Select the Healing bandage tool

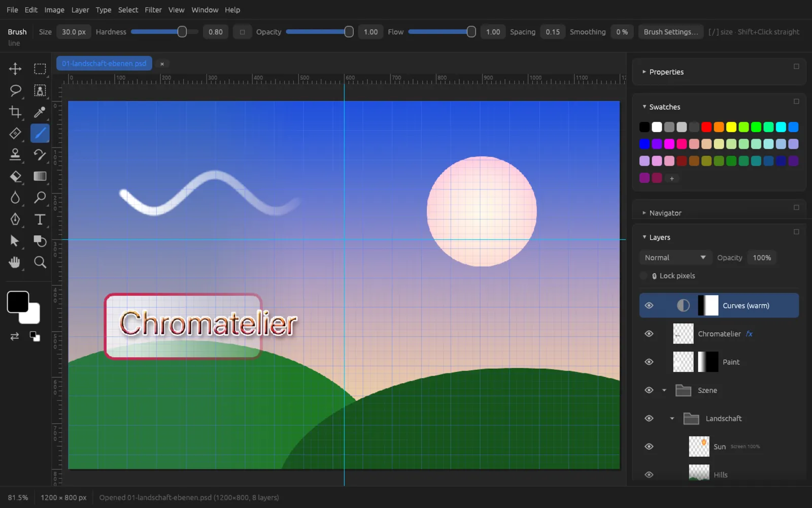[15, 133]
